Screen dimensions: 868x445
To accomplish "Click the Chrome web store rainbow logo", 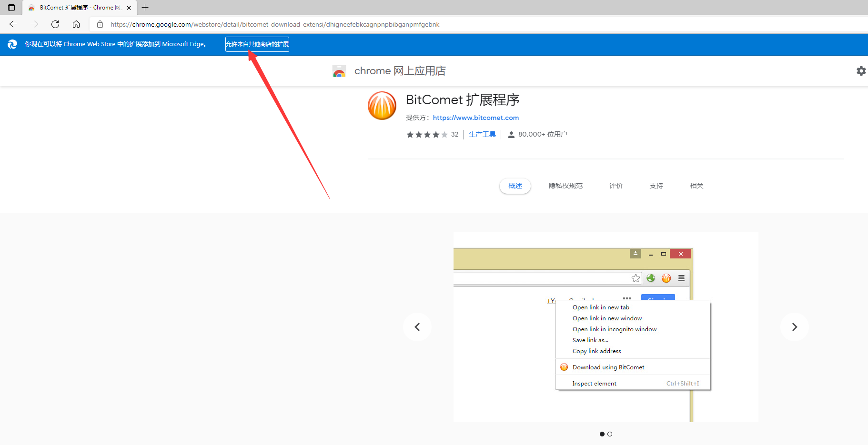I will point(339,71).
